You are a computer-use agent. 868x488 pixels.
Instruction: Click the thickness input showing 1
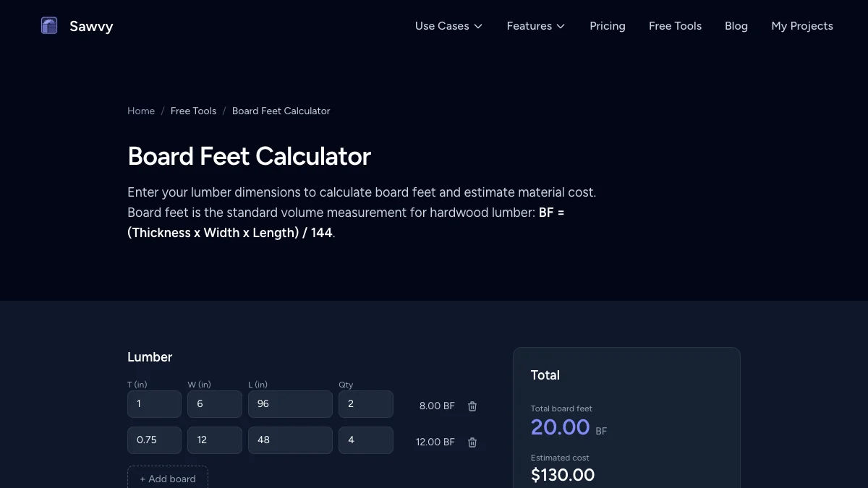154,404
